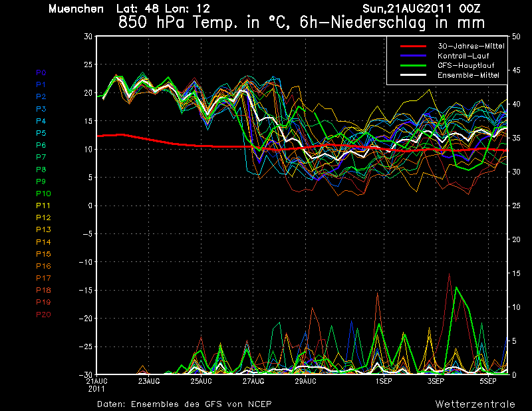The height and width of the screenshot is (411, 532).
Task: Click the P8 ensemble member label
Action: [41, 170]
